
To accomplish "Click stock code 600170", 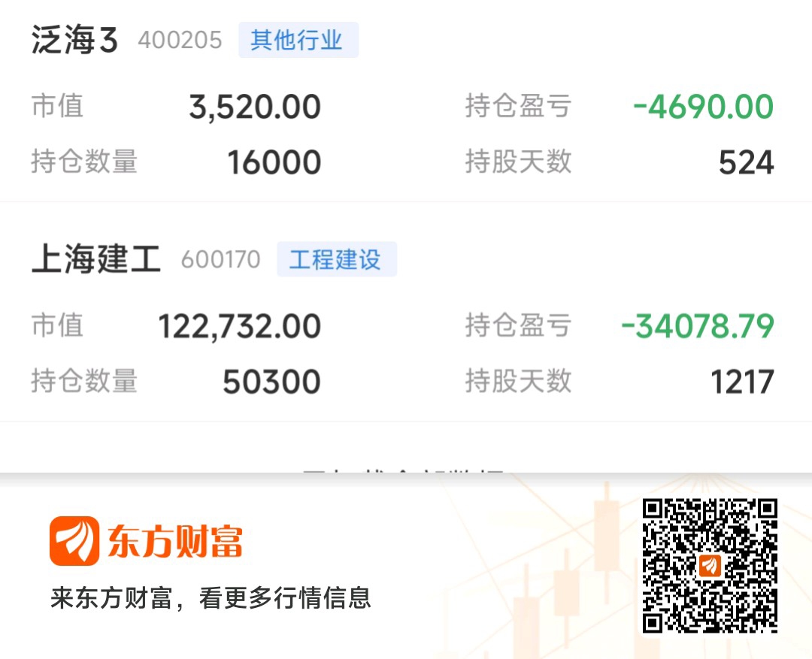I will click(x=220, y=259).
